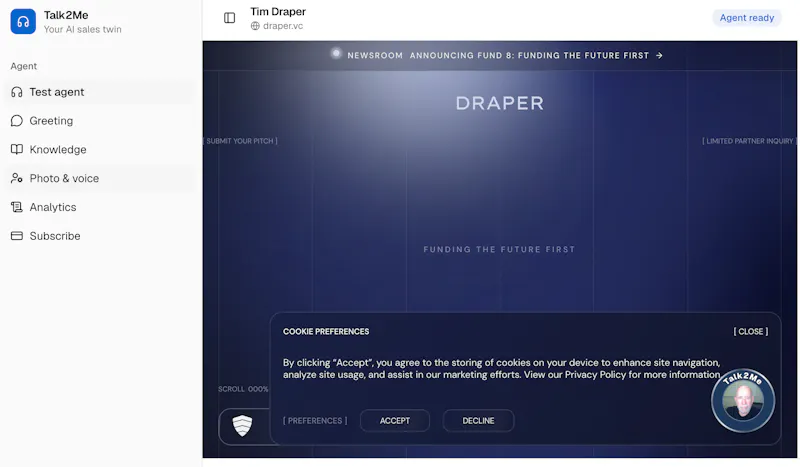Click the Photo & voice person icon

[x=17, y=178]
